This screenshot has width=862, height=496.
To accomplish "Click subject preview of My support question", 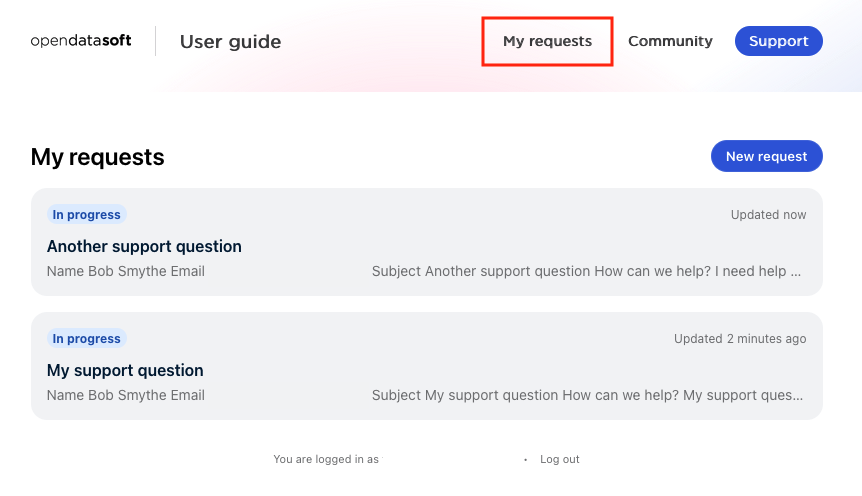I will (x=586, y=395).
